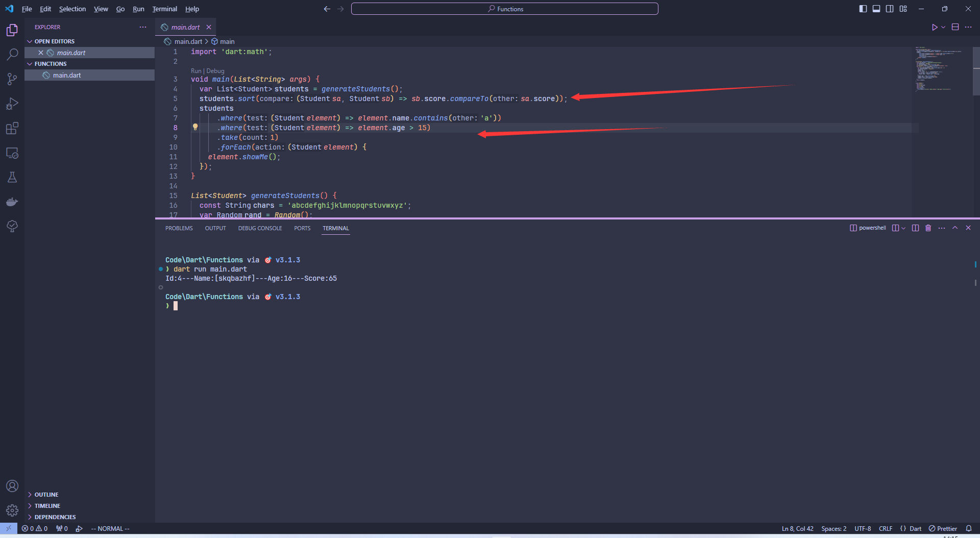Open the Remote Explorer icon

pyautogui.click(x=12, y=153)
